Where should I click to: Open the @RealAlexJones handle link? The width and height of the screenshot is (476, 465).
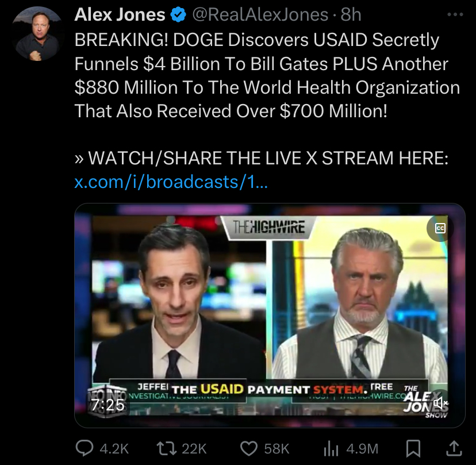click(x=260, y=14)
